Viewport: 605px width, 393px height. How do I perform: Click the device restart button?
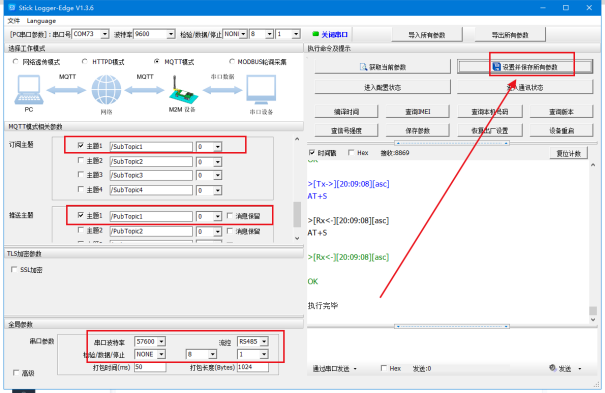click(x=561, y=130)
